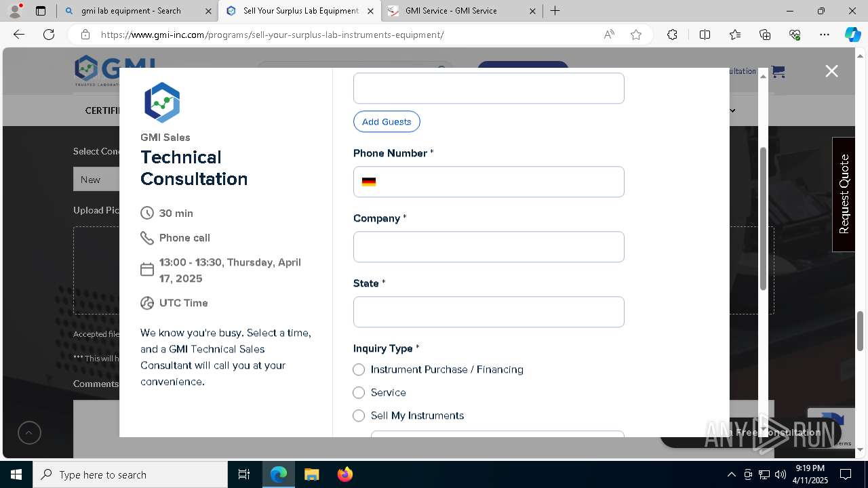Open Task View on the taskbar

(244, 474)
